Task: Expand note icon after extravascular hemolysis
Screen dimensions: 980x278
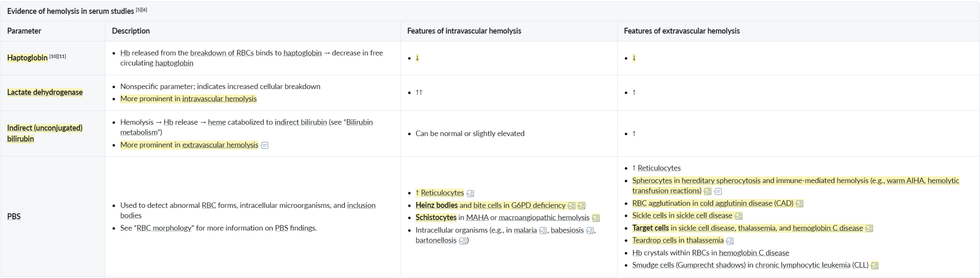Action: click(x=265, y=145)
